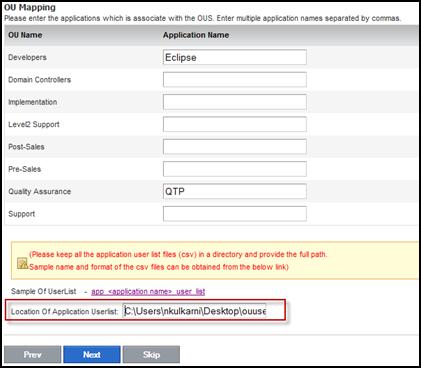
Task: Click the Sample Of UserList label
Action: click(x=44, y=291)
